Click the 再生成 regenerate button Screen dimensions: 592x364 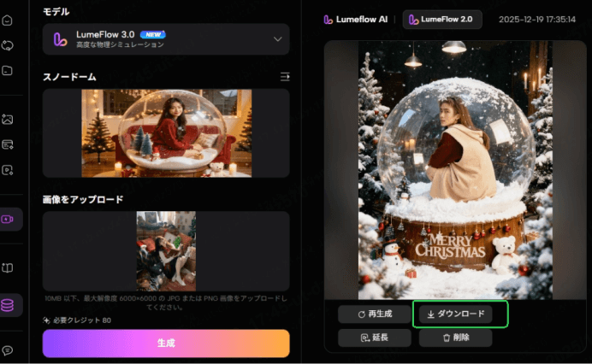point(375,314)
